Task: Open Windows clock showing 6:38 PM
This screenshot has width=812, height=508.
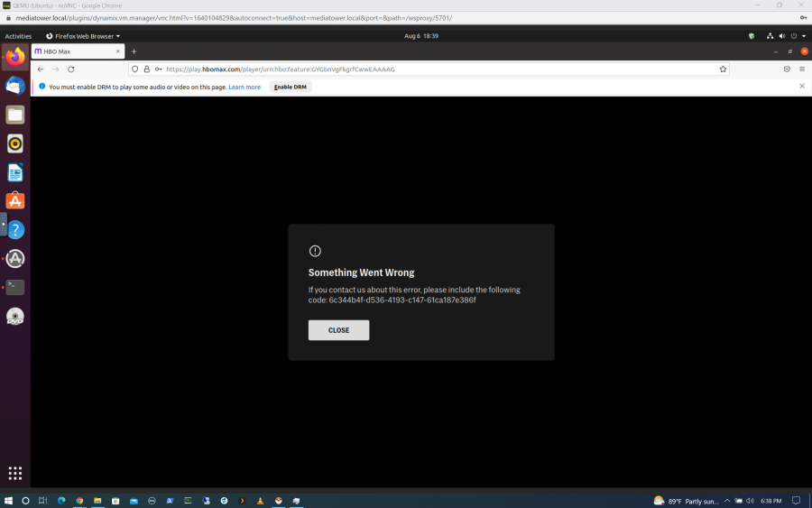Action: point(771,501)
